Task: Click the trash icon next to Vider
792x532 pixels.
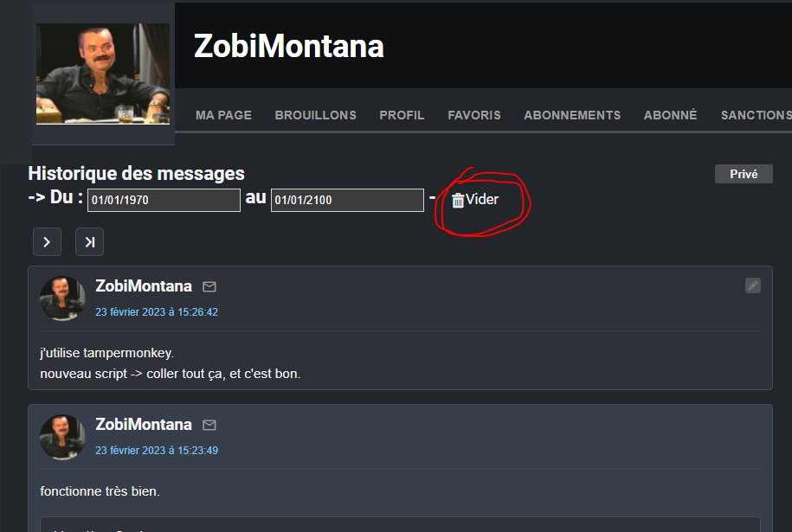Action: (458, 201)
